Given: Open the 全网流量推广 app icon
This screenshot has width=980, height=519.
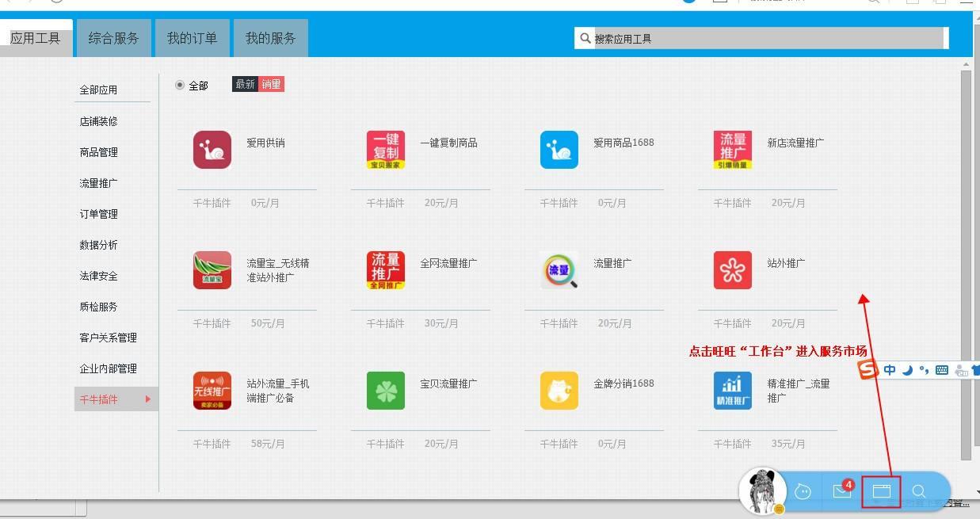Looking at the screenshot, I should pyautogui.click(x=386, y=270).
